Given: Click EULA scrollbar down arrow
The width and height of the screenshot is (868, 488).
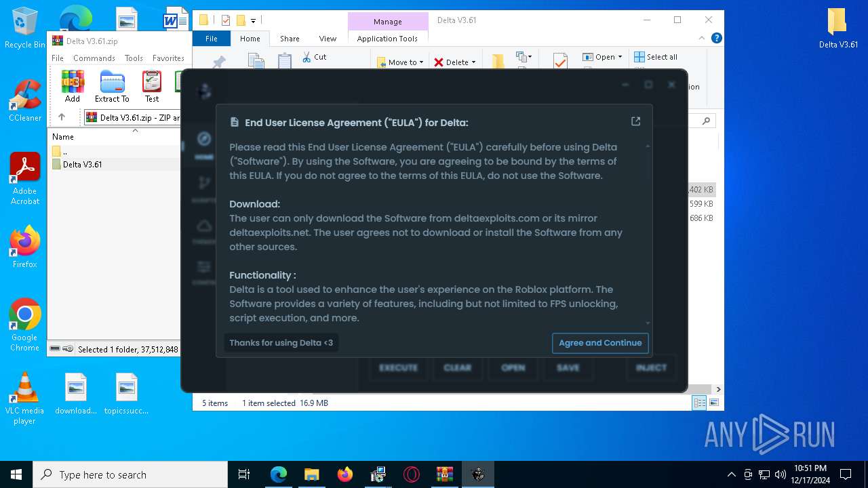Looking at the screenshot, I should (648, 323).
